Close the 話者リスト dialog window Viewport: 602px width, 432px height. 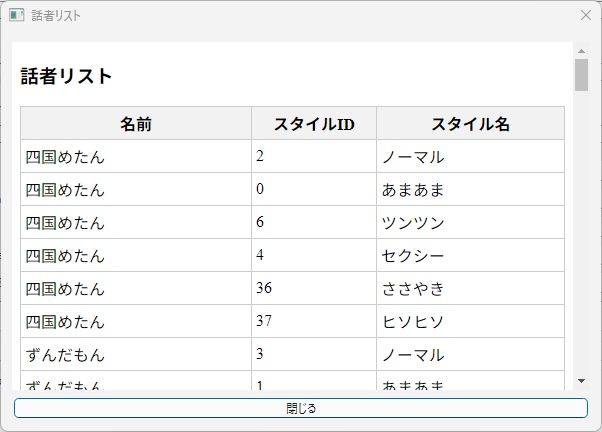coord(586,15)
